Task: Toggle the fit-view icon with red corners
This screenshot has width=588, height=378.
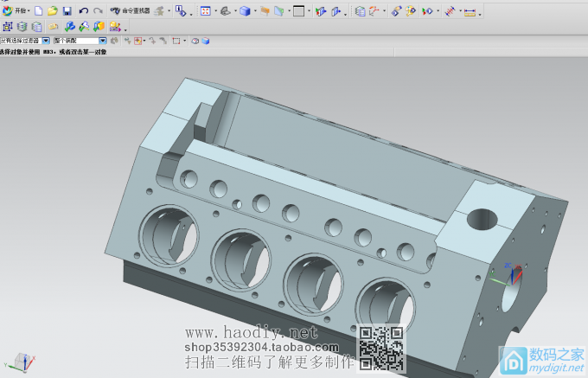Action: [x=205, y=11]
